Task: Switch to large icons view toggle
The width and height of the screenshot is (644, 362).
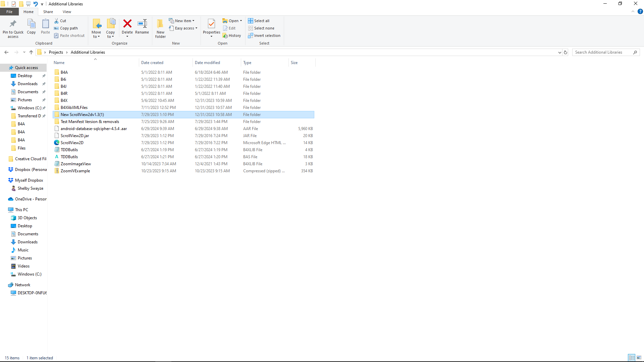Action: [639, 358]
